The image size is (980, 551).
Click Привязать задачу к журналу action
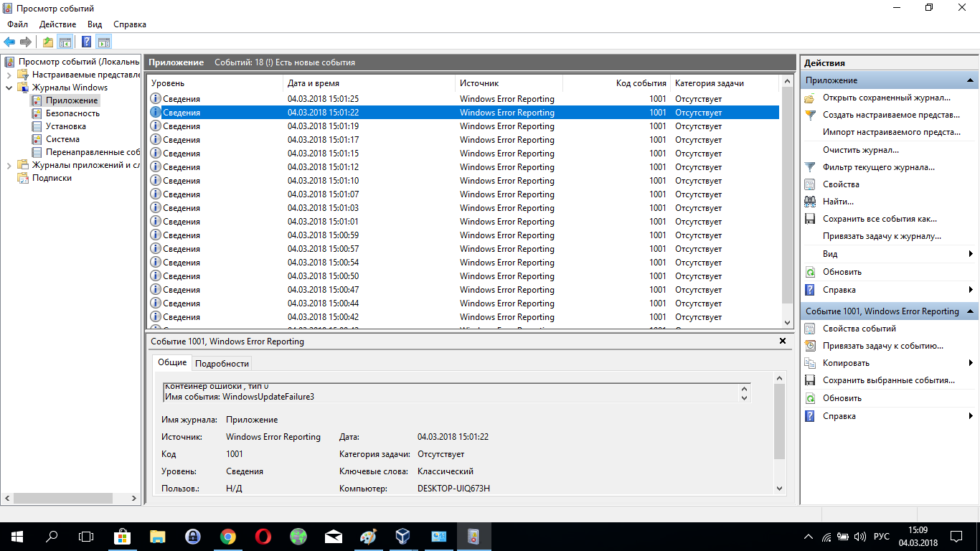882,236
